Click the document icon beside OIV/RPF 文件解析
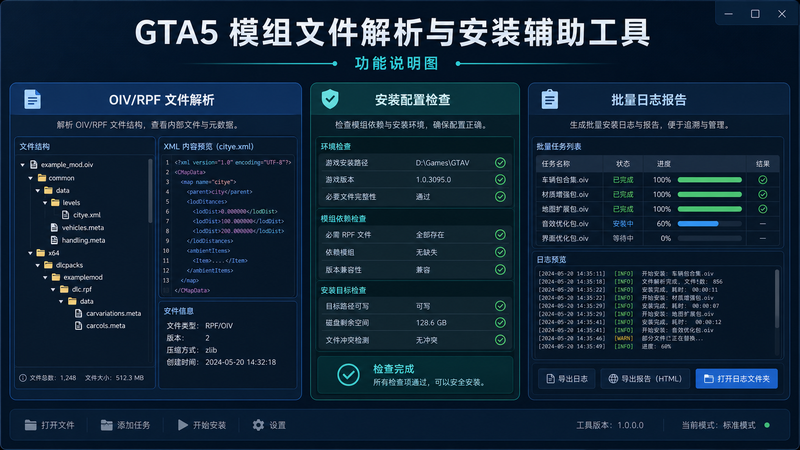The image size is (800, 450). (32, 99)
